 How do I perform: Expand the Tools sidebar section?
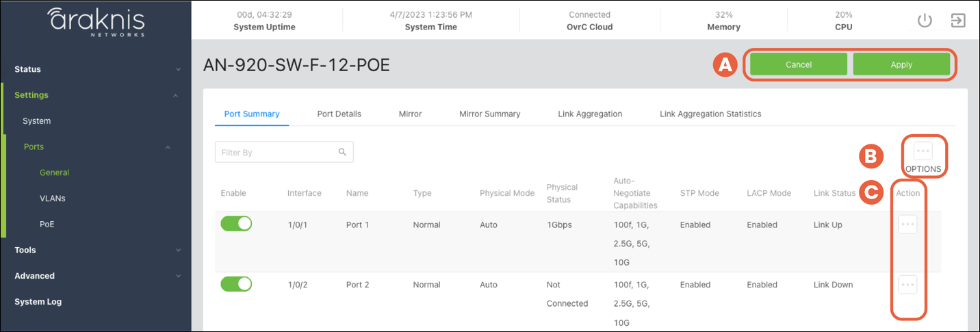[178, 251]
